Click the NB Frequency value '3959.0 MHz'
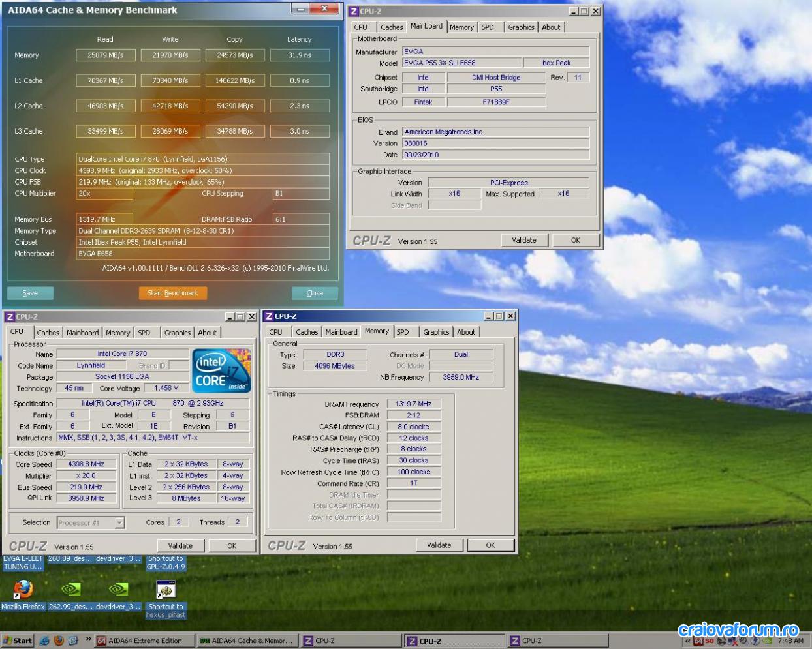Image resolution: width=812 pixels, height=649 pixels. [461, 377]
